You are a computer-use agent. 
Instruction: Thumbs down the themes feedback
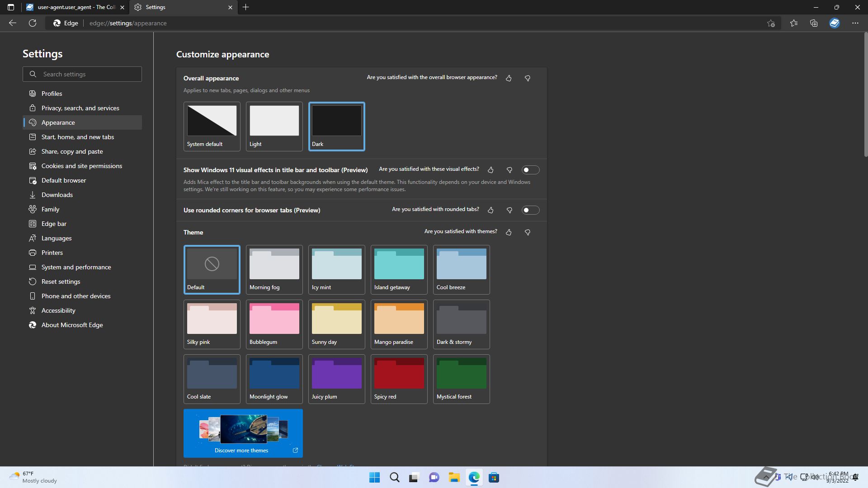528,232
